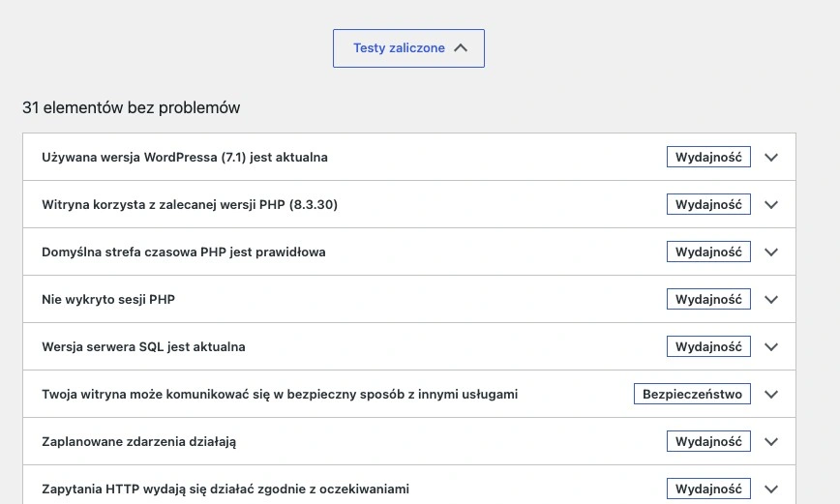
Task: Expand the Nie wykryto sesji PHP chevron
Action: coord(771,299)
